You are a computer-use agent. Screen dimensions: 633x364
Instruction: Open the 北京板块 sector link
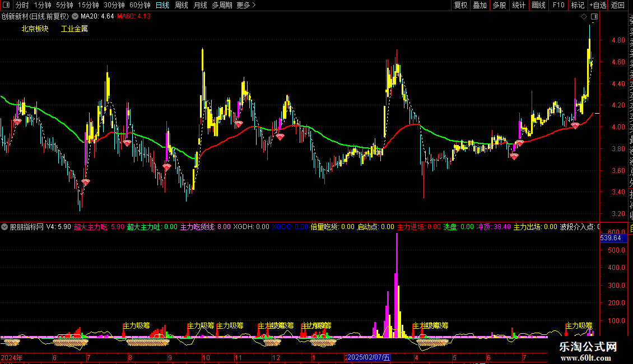click(x=35, y=29)
